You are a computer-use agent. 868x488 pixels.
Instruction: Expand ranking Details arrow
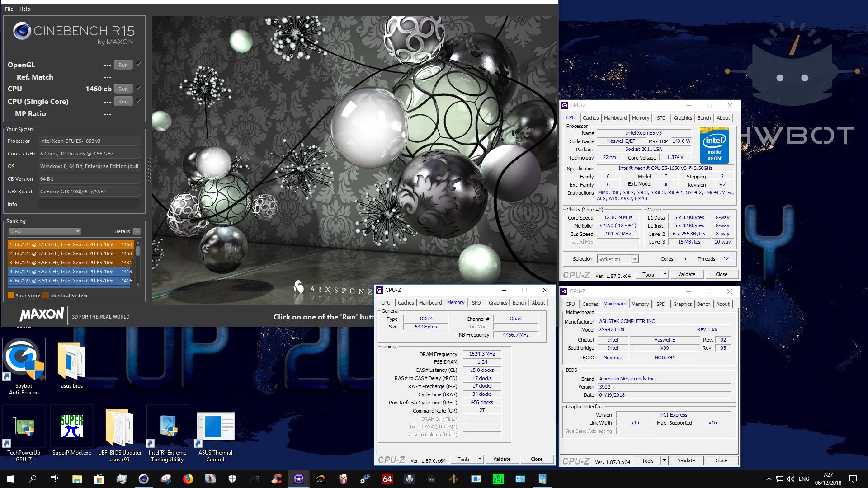click(x=137, y=231)
